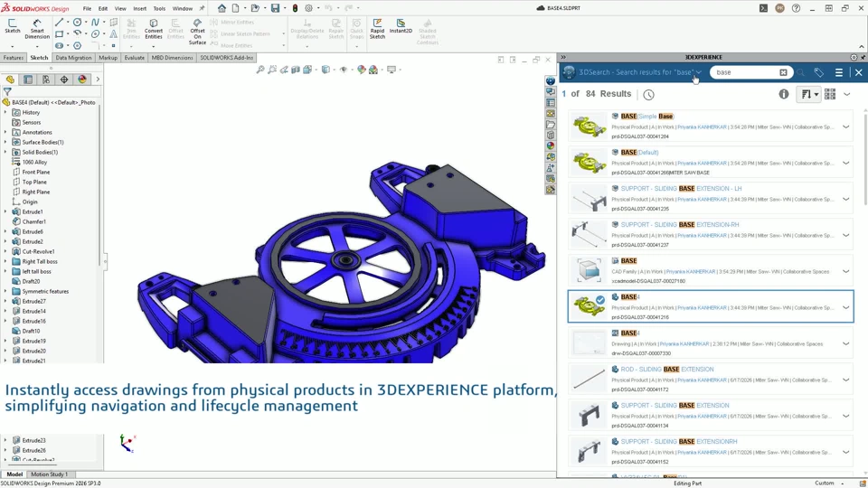Image resolution: width=868 pixels, height=488 pixels.
Task: Switch to Motion Study 1 tab
Action: coord(49,474)
